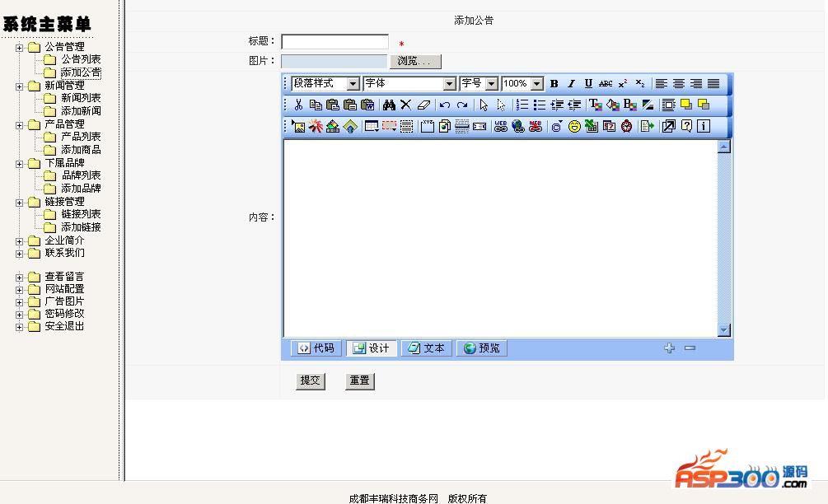Click the remove hyperlink icon
This screenshot has width=828, height=504.
536,126
